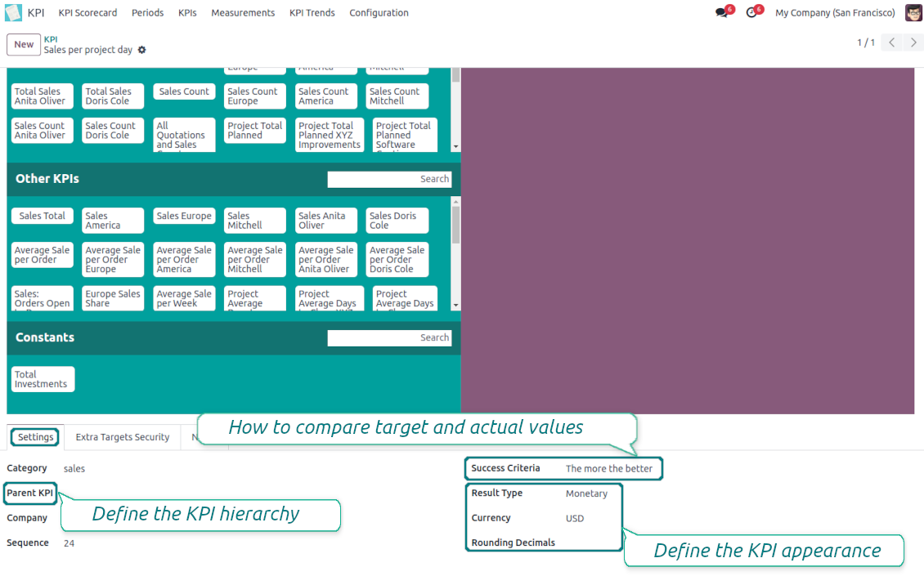
Task: Edit the Category field value sales
Action: pos(74,469)
